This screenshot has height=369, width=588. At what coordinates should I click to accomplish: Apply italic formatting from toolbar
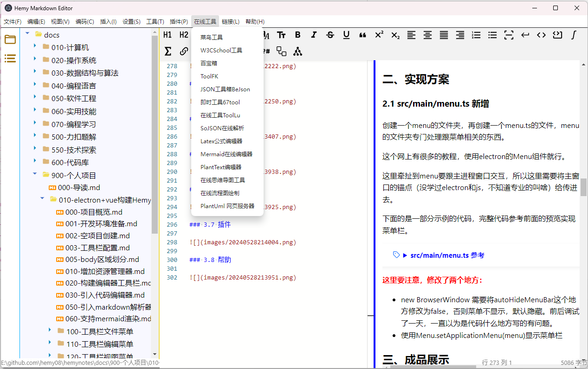click(x=314, y=35)
